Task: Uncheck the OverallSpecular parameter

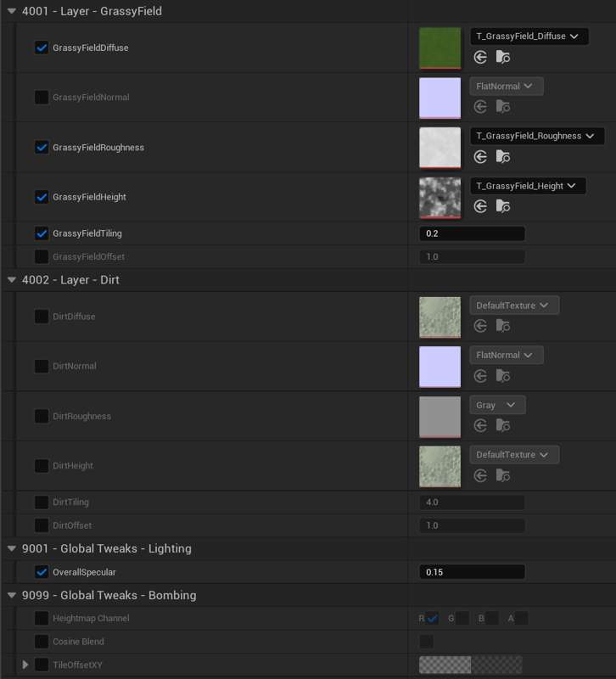Action: tap(41, 572)
